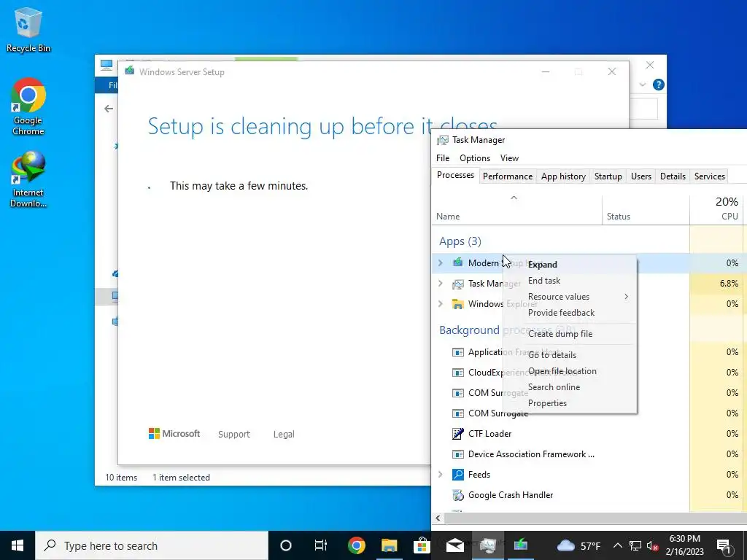Sort processes by the Name column

tap(517, 210)
